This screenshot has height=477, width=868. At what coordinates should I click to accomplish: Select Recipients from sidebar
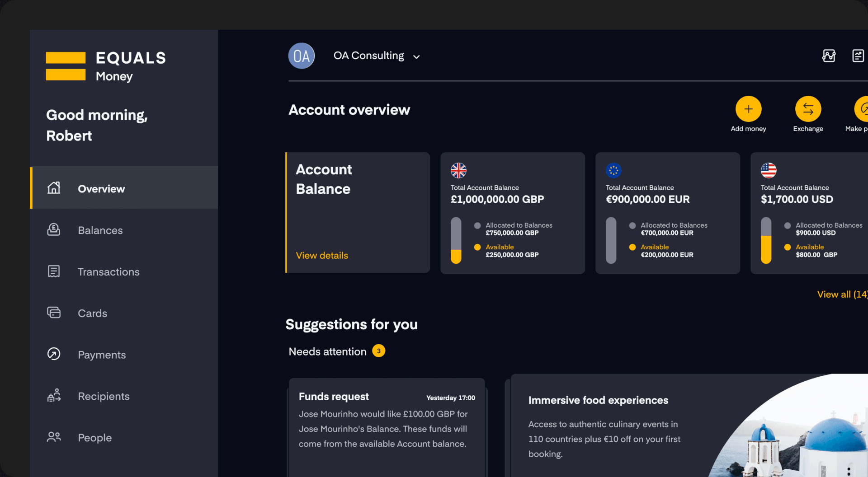point(104,397)
